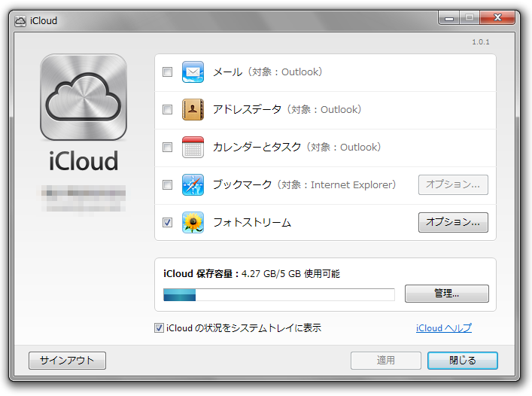Click the Safari compass bookmark icon
This screenshot has height=396, width=532.
193,185
